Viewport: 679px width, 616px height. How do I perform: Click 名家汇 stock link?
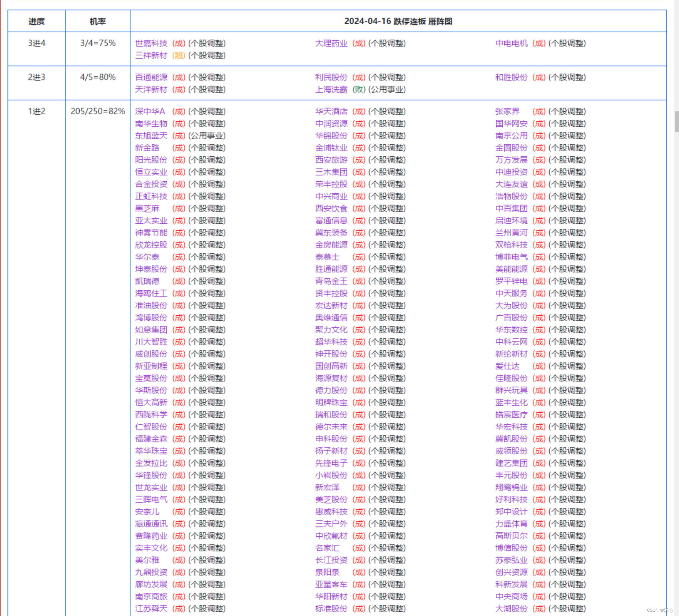tap(327, 548)
